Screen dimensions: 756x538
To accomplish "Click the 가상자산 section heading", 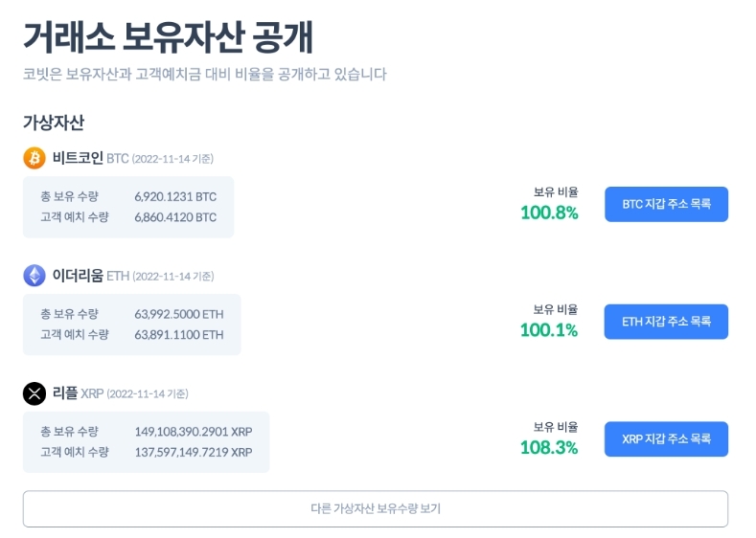I will pos(54,123).
